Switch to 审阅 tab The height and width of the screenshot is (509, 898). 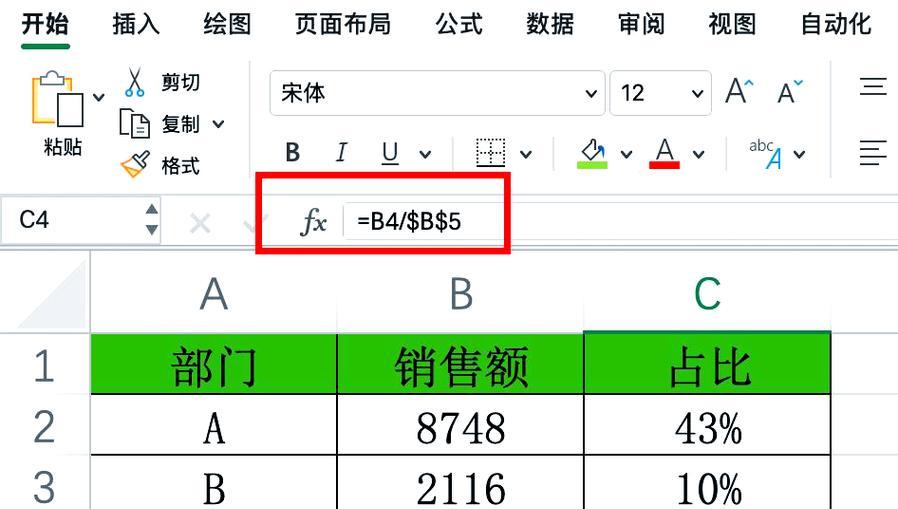coord(641,25)
